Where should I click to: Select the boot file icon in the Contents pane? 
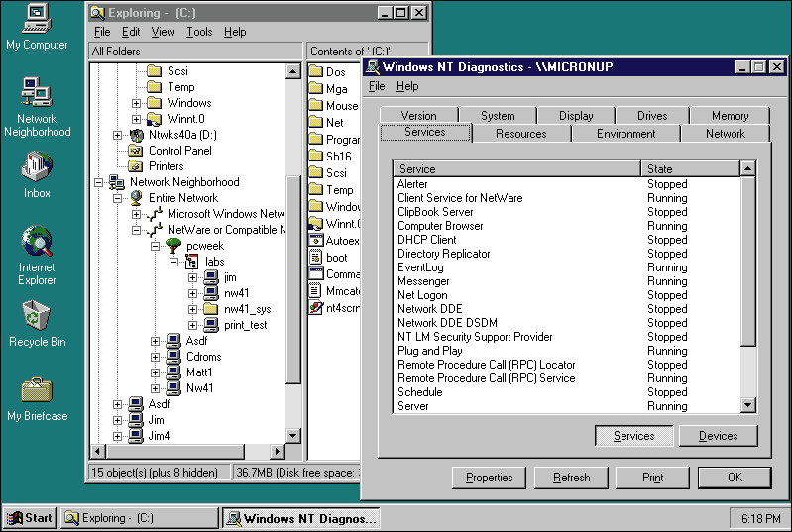[315, 257]
